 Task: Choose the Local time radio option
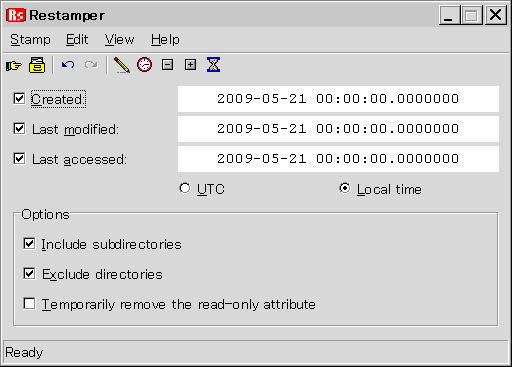(x=345, y=188)
